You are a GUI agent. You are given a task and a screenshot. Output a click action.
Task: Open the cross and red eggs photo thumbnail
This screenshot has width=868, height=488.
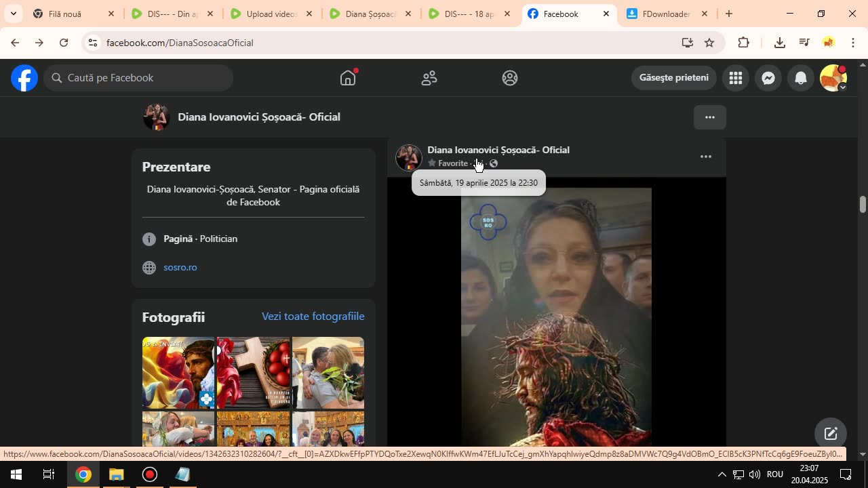point(253,373)
